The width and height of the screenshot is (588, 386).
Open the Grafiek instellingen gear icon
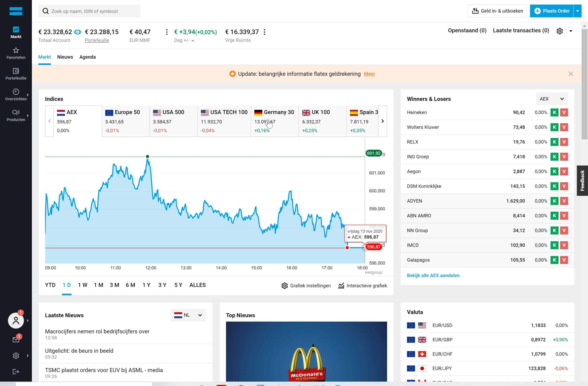click(x=284, y=286)
